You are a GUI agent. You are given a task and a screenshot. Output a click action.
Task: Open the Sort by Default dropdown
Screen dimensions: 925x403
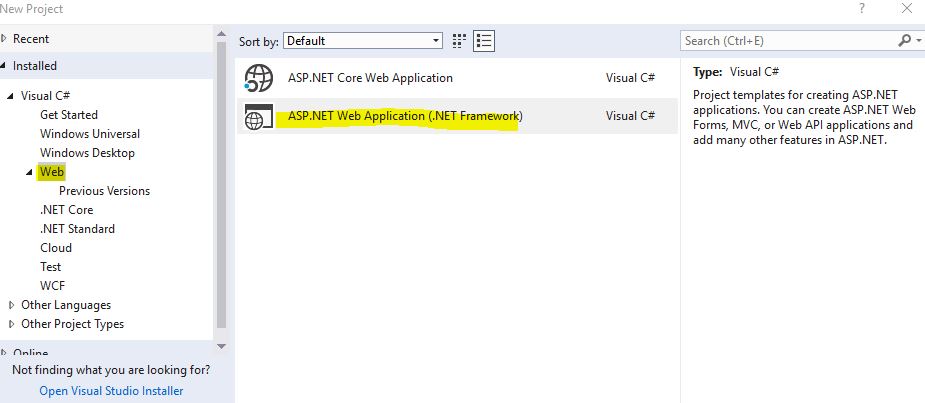[x=363, y=41]
